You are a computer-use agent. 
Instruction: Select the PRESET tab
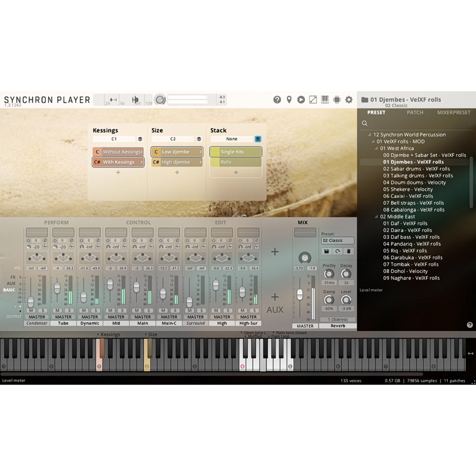pyautogui.click(x=376, y=112)
